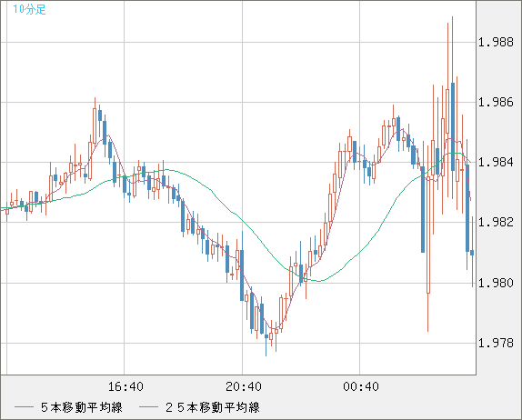Click the purple 5-period legend line swatch
522x420 pixels.
(x=24, y=407)
